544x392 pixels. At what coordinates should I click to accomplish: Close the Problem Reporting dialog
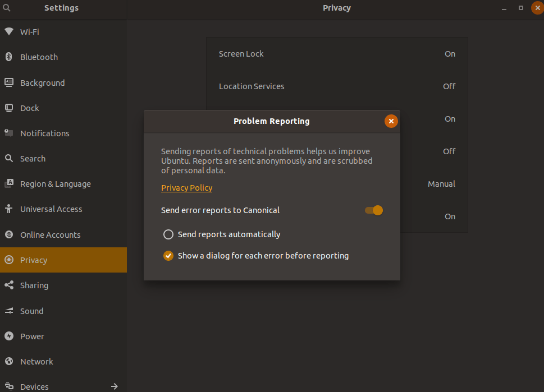coord(391,121)
